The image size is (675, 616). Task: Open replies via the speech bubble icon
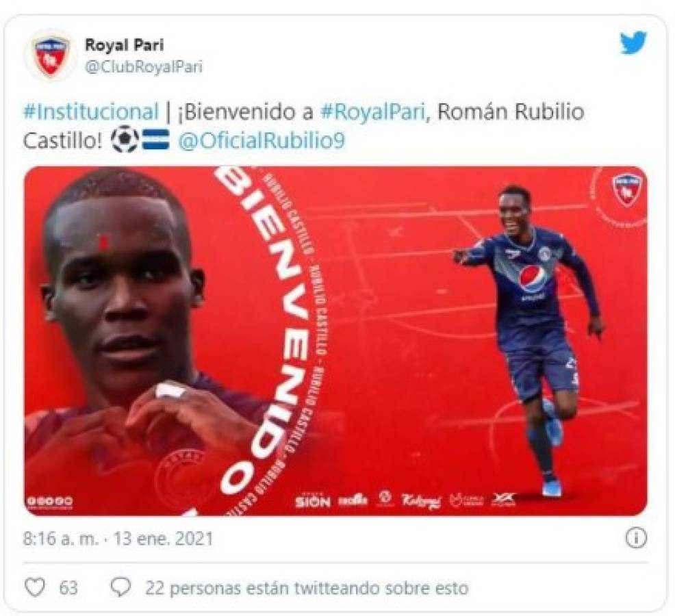[121, 587]
